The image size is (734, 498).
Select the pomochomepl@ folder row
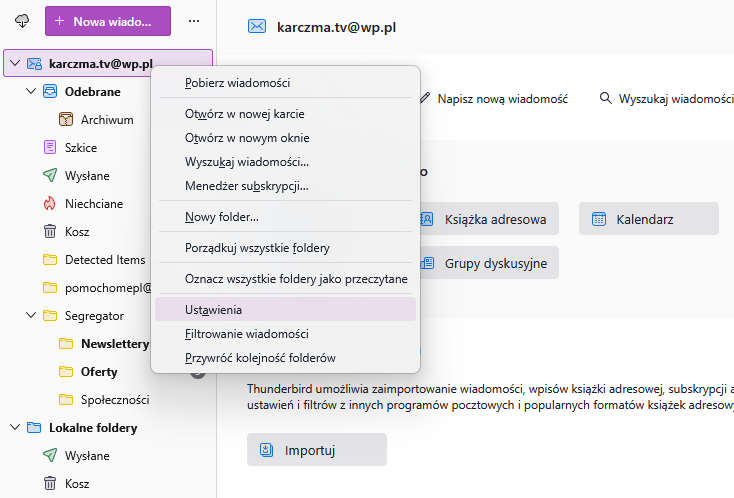click(108, 287)
